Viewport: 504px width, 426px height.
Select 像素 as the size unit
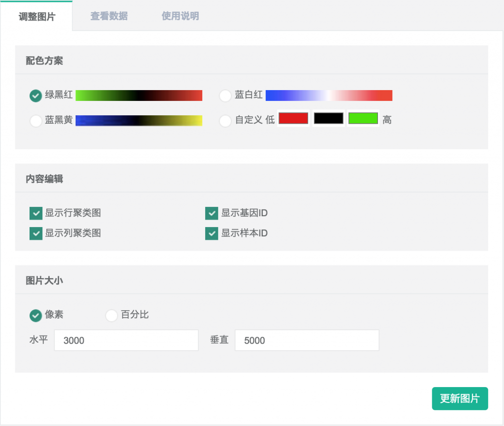pyautogui.click(x=35, y=315)
